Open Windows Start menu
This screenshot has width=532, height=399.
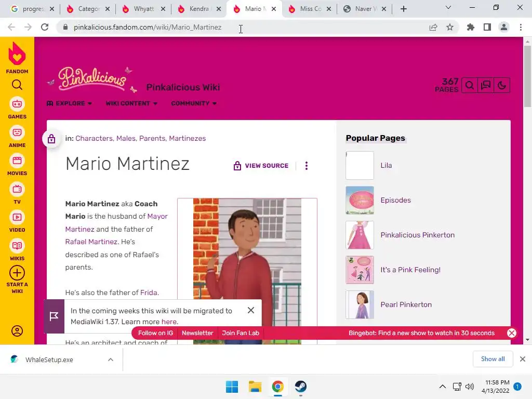[232, 387]
